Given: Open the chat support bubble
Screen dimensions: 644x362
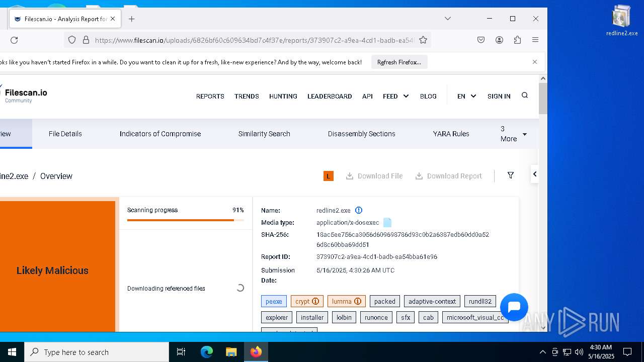Looking at the screenshot, I should [514, 307].
